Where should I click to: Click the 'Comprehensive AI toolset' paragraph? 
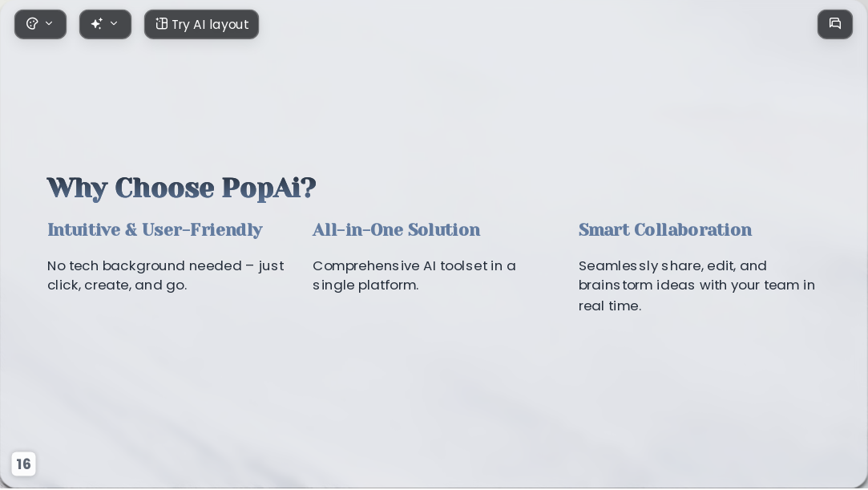[414, 275]
